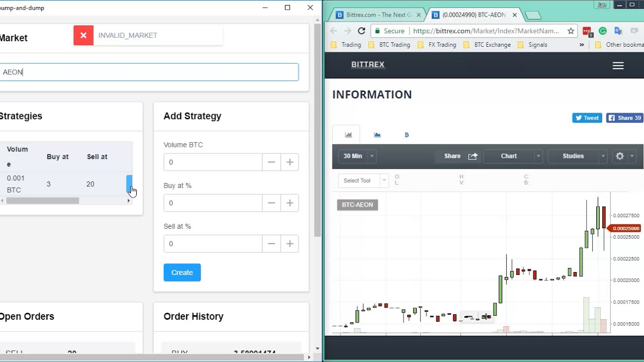Decrease Volume BTC with minus button

271,162
